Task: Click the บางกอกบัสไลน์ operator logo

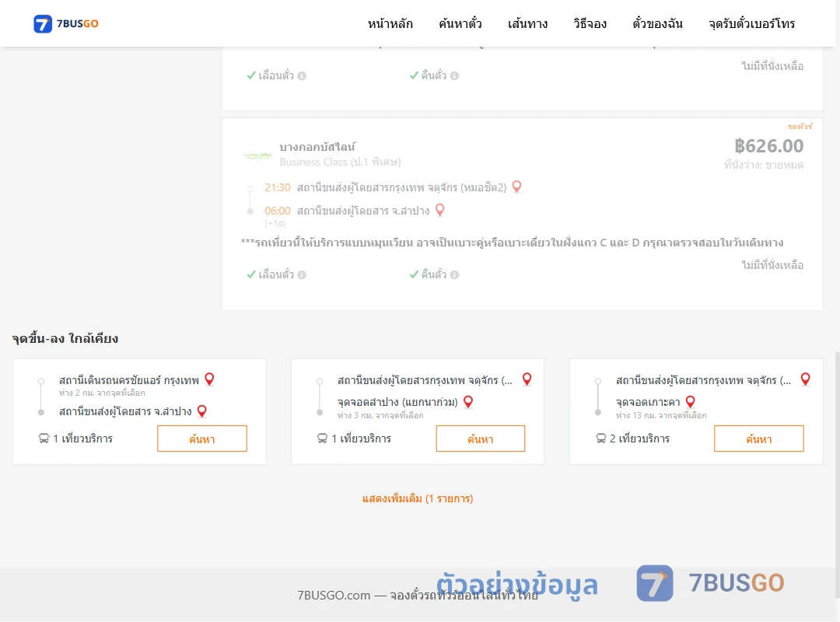Action: 257,155
